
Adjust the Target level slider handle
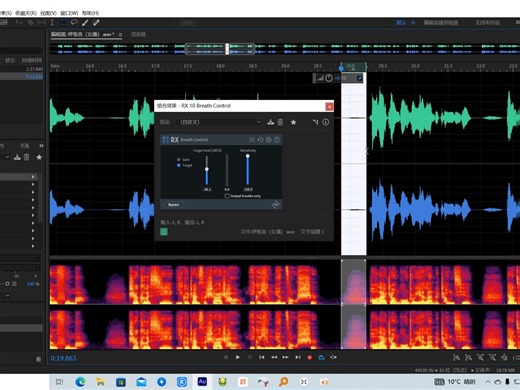[207, 169]
